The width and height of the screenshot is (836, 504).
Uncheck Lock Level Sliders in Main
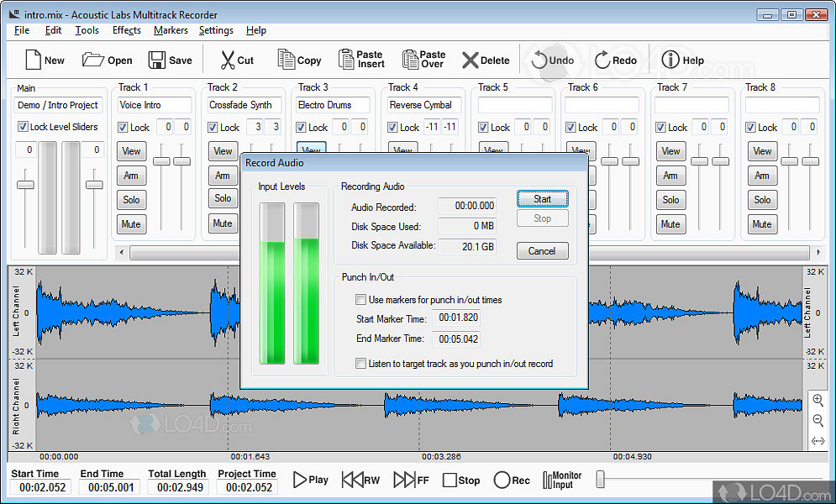click(x=24, y=127)
